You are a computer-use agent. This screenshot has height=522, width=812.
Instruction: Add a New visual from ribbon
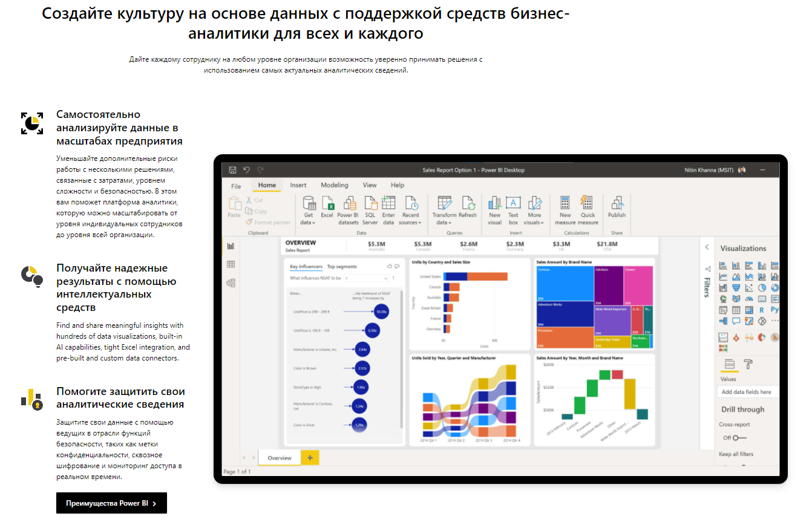pyautogui.click(x=495, y=203)
